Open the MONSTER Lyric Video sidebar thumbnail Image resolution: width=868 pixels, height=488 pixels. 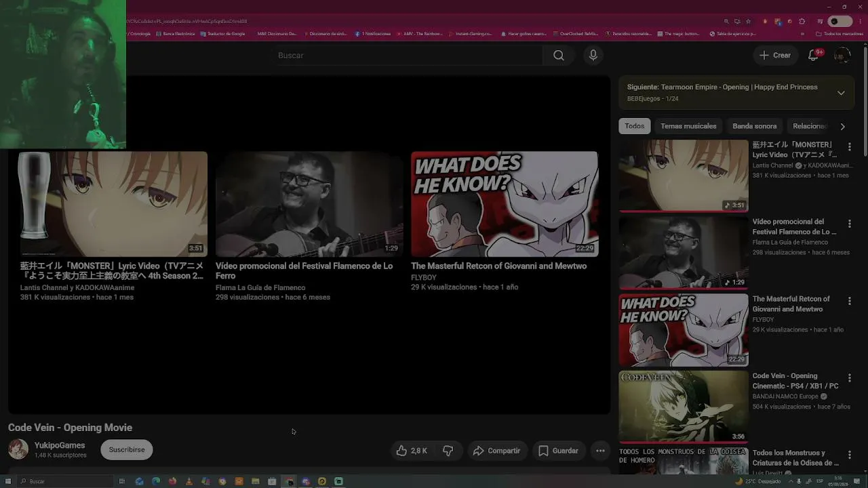tap(684, 176)
